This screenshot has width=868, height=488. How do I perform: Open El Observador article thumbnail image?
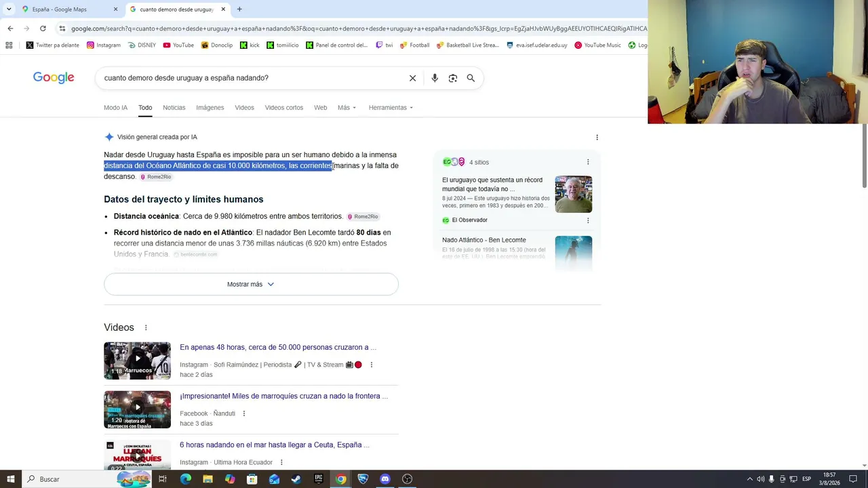(x=574, y=195)
